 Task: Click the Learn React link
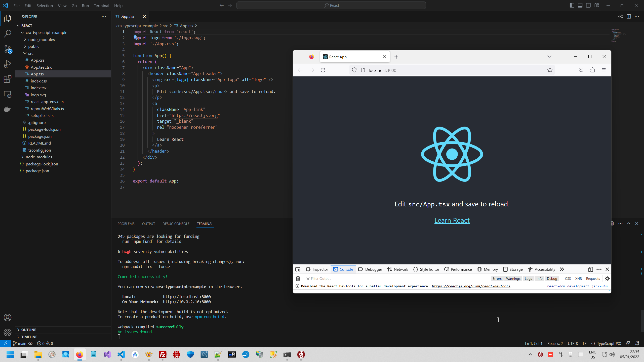pos(452,220)
